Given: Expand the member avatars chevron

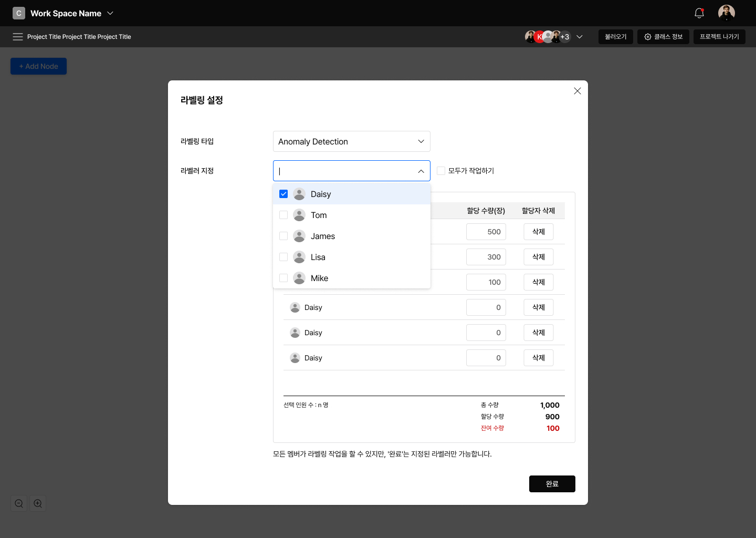Looking at the screenshot, I should point(580,37).
